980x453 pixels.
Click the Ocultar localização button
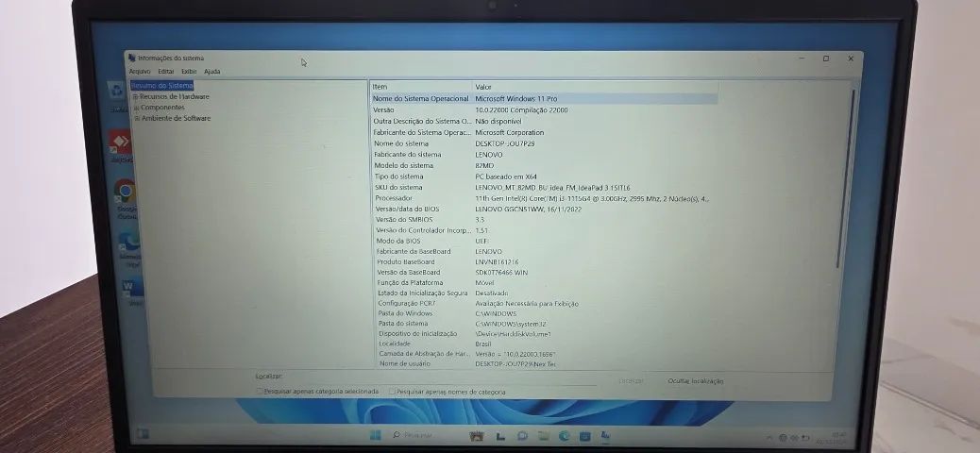pos(696,381)
